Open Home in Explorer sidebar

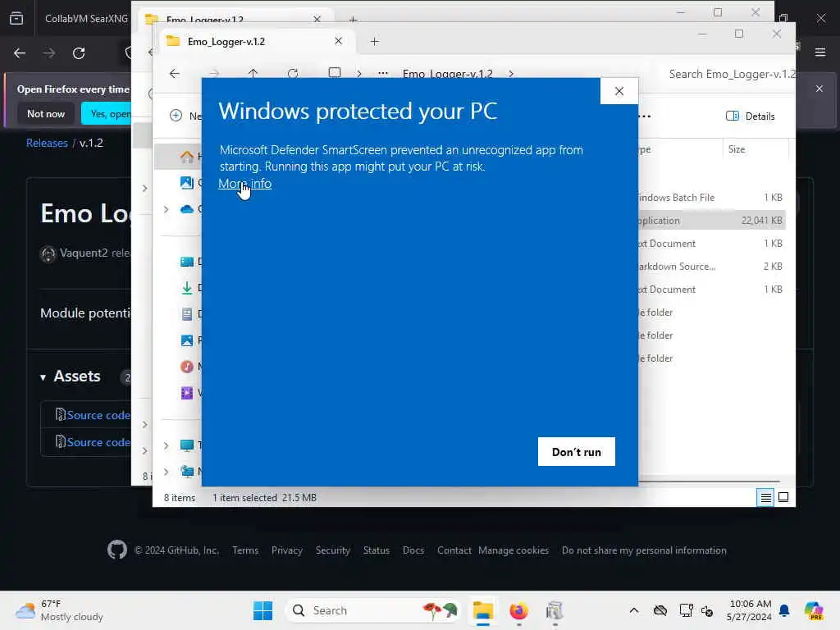tap(187, 157)
